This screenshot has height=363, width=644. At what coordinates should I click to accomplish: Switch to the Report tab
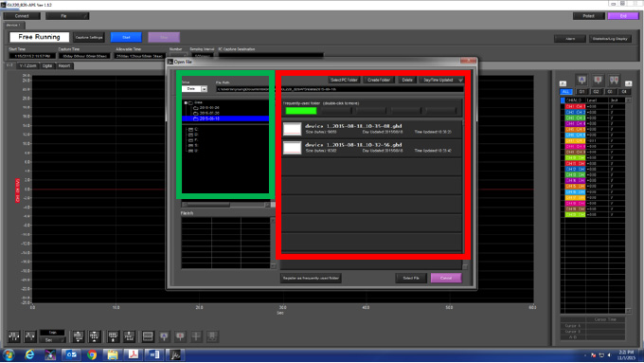pos(64,65)
